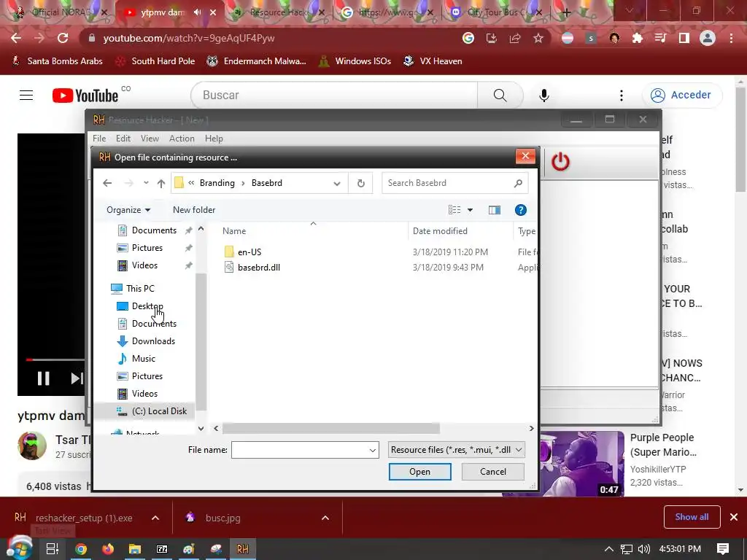
Task: Refresh the Basebrd folder listing
Action: tap(361, 183)
